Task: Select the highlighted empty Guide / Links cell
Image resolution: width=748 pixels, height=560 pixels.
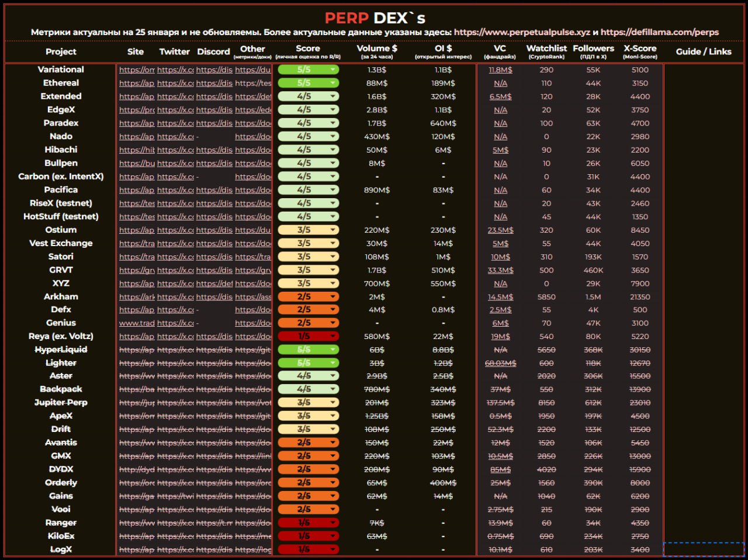Action: [x=704, y=549]
